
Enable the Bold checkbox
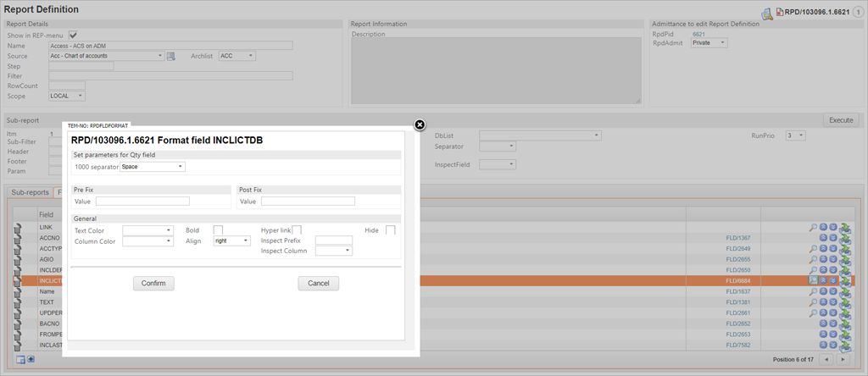coord(218,230)
